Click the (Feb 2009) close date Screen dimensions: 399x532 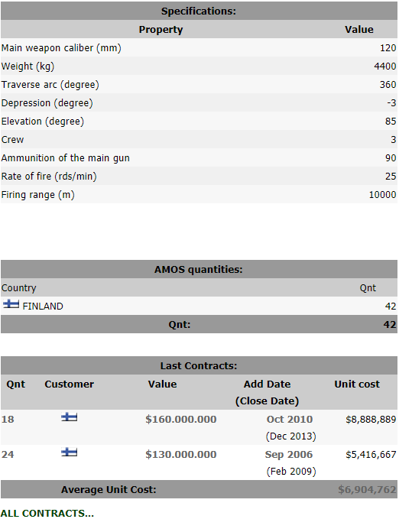coord(291,472)
